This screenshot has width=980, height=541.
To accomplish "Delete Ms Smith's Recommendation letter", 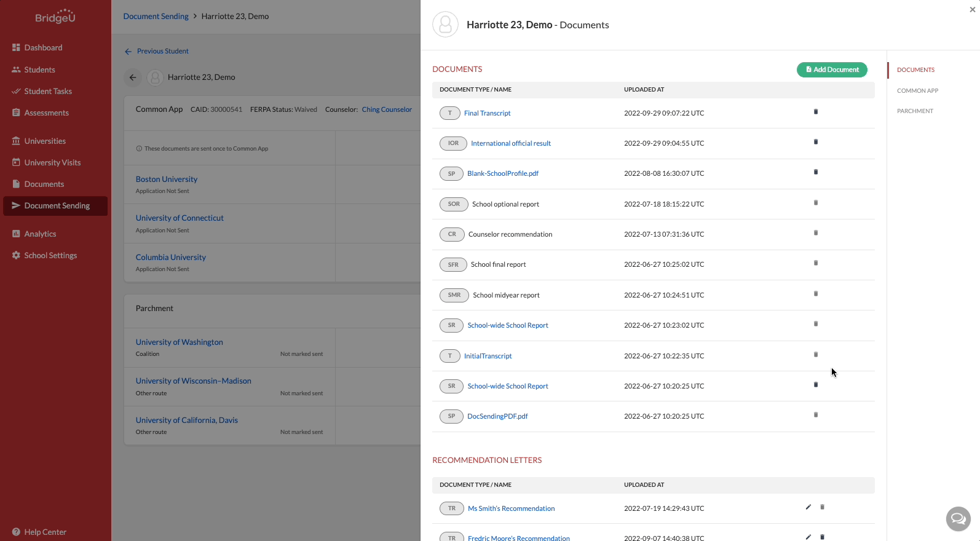I will (822, 507).
